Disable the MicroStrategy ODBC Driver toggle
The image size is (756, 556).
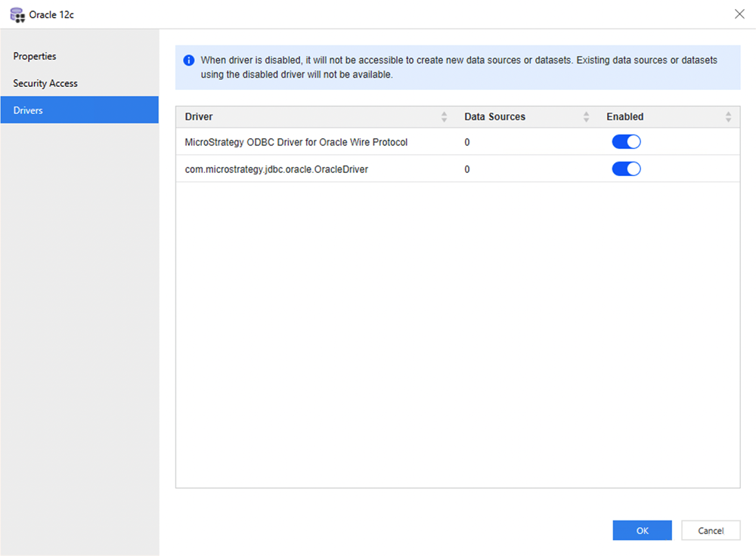pyautogui.click(x=626, y=142)
